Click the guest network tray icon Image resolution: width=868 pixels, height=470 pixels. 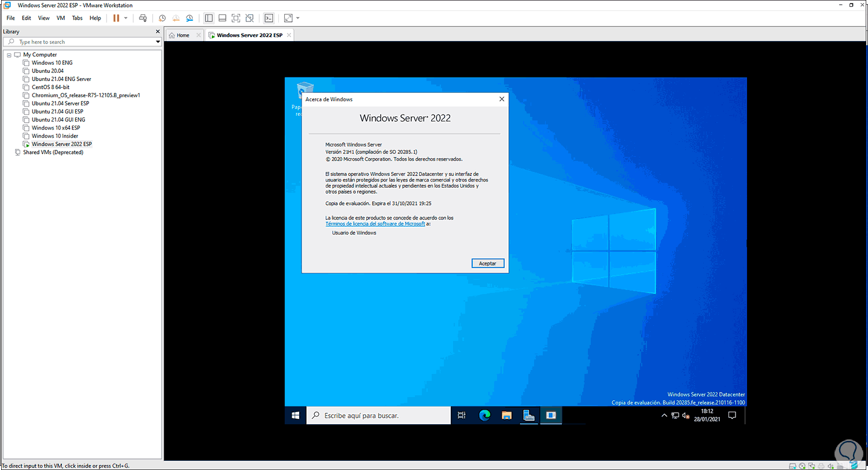[x=675, y=416]
